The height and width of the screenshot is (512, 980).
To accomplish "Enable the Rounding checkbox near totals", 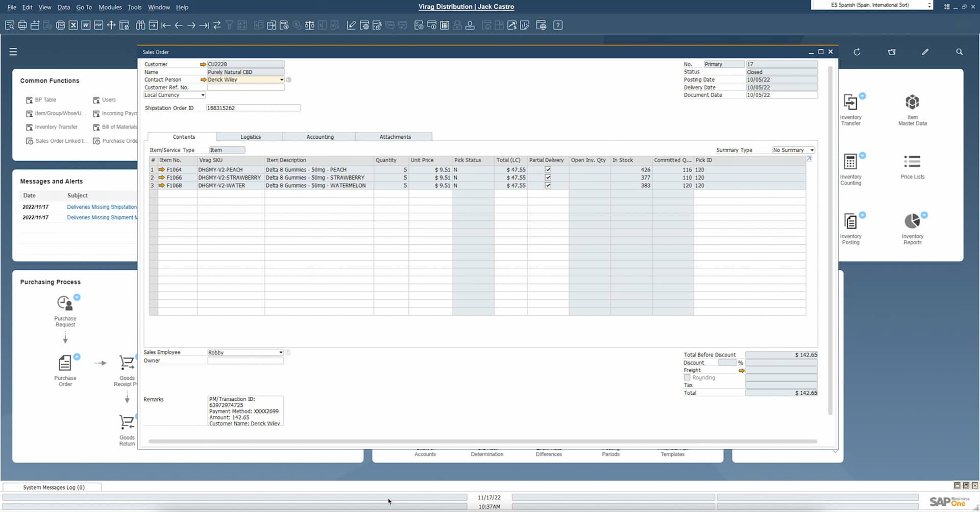I will [688, 377].
